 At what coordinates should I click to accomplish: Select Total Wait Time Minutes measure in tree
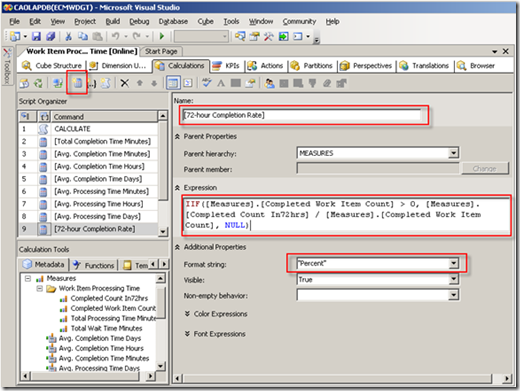tap(106, 328)
